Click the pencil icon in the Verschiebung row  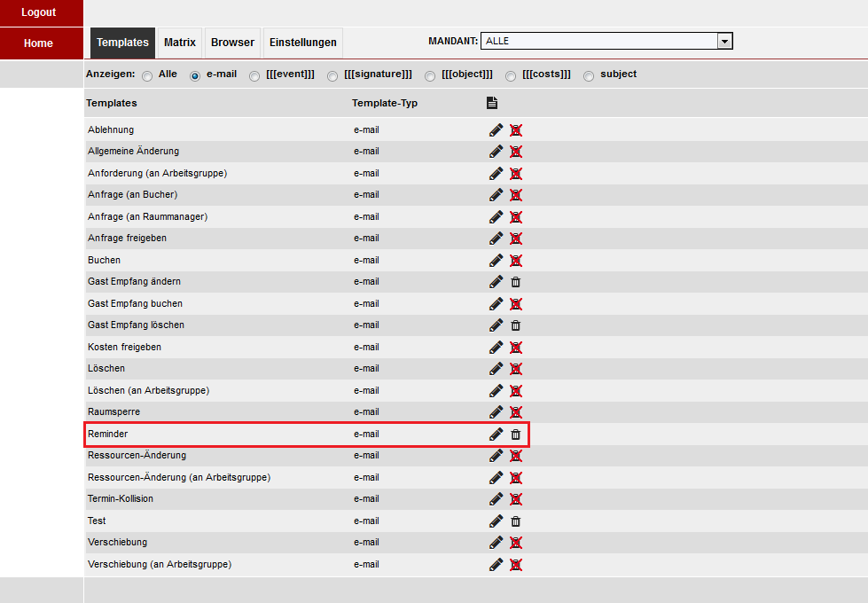pos(496,543)
